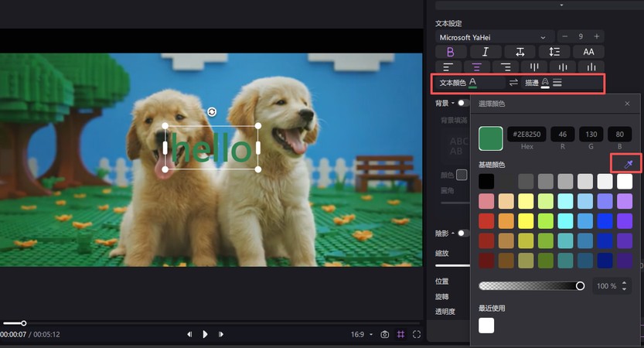The height and width of the screenshot is (348, 644).
Task: Close the 選擇顏色 color picker
Action: pyautogui.click(x=627, y=103)
